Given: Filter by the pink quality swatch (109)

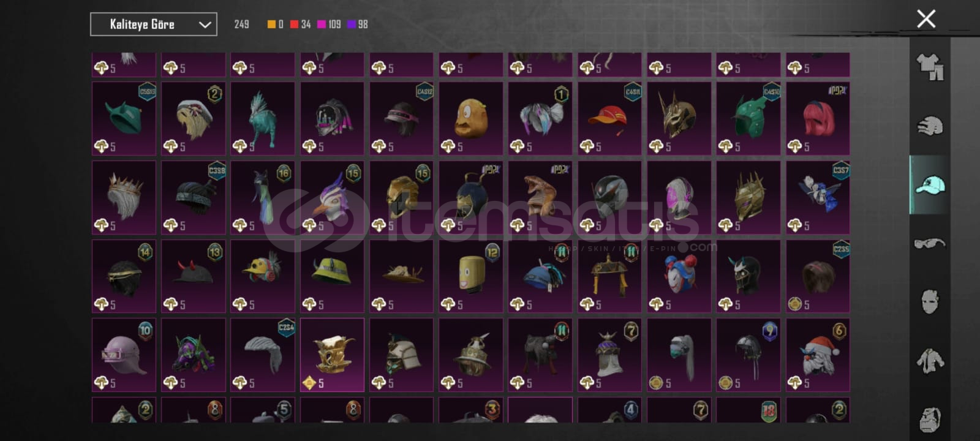Looking at the screenshot, I should pos(321,24).
